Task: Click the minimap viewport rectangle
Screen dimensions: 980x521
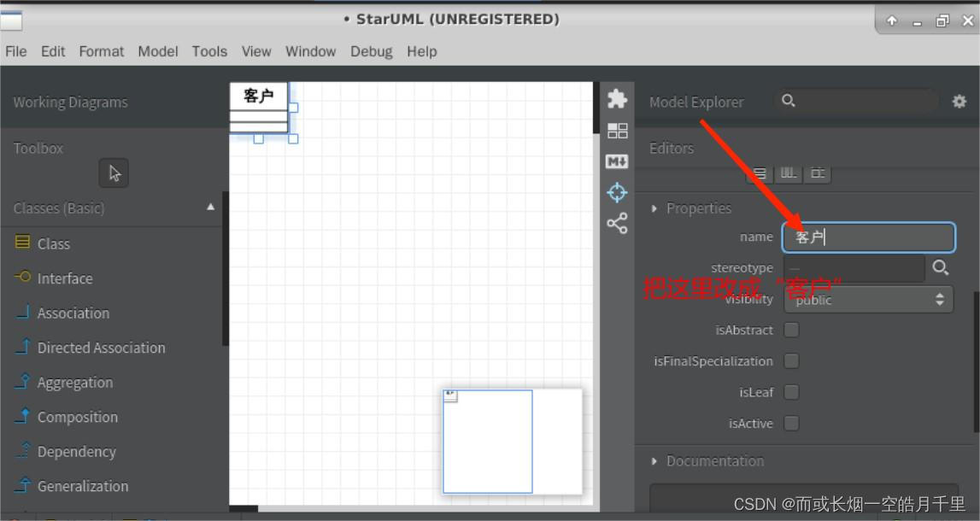Action: (488, 442)
